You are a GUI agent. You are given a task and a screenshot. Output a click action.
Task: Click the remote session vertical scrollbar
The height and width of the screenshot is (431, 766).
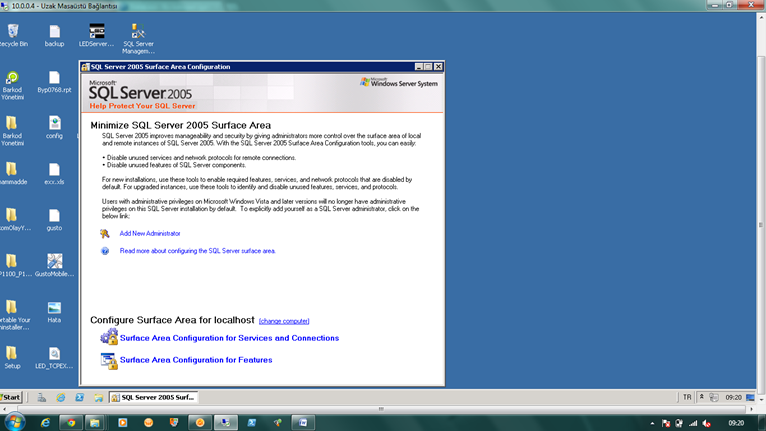click(x=761, y=225)
